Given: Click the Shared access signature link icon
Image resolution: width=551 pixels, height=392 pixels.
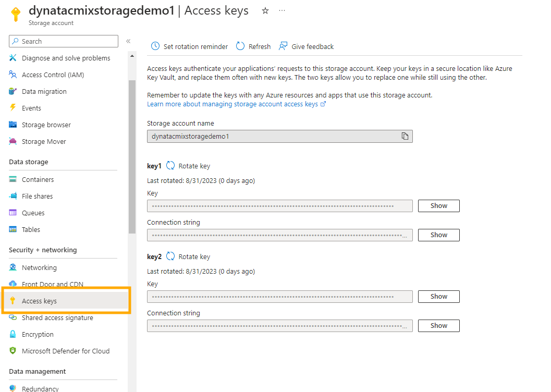Looking at the screenshot, I should click(13, 317).
